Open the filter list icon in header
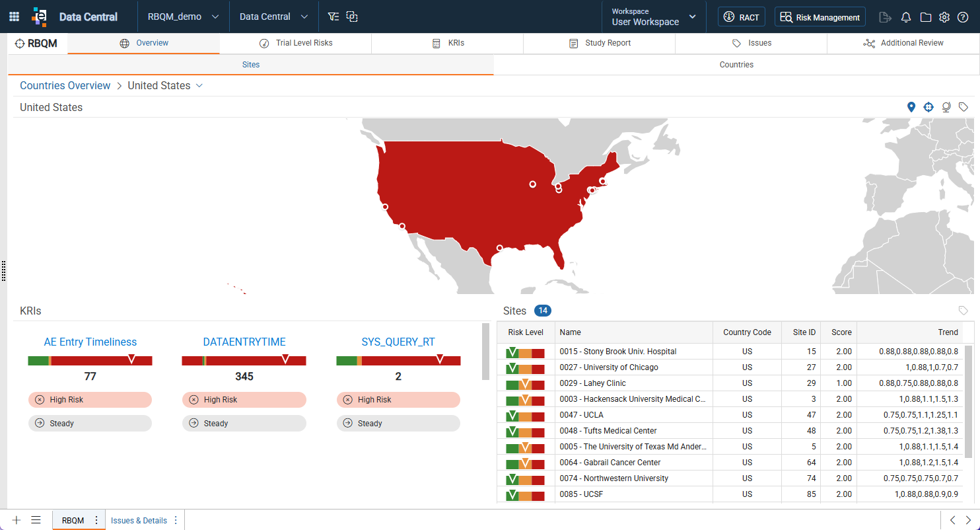 333,17
